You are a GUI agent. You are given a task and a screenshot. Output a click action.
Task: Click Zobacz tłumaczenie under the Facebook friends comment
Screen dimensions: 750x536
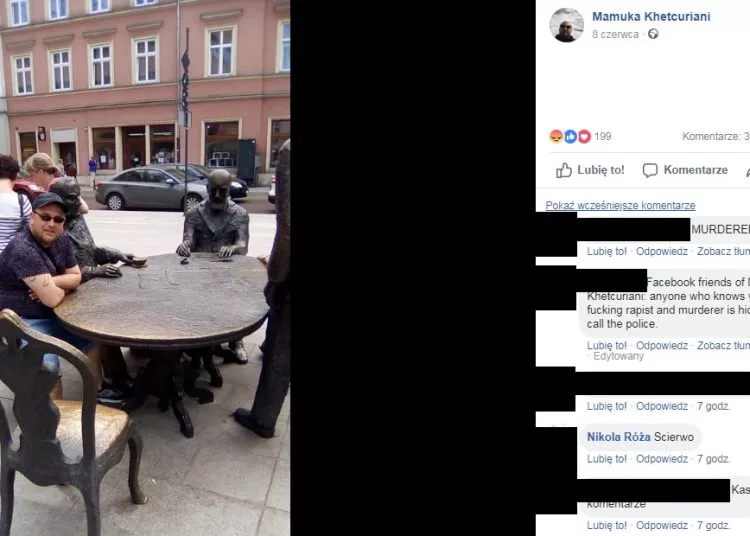[x=723, y=346]
